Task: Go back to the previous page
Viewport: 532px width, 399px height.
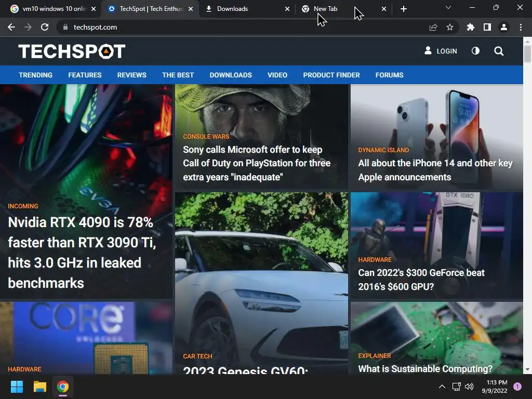Action: 11,27
